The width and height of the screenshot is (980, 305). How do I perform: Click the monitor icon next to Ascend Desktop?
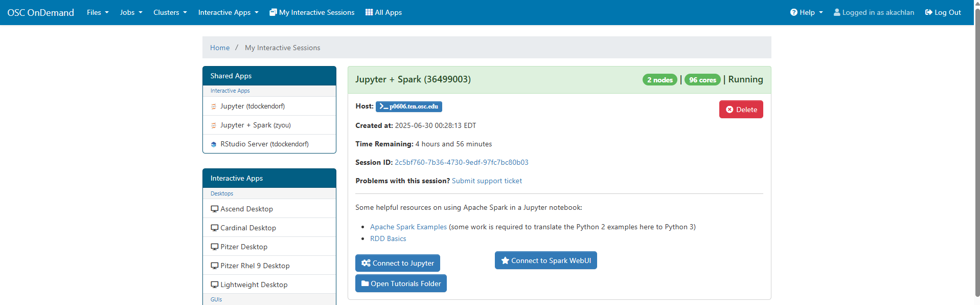215,209
